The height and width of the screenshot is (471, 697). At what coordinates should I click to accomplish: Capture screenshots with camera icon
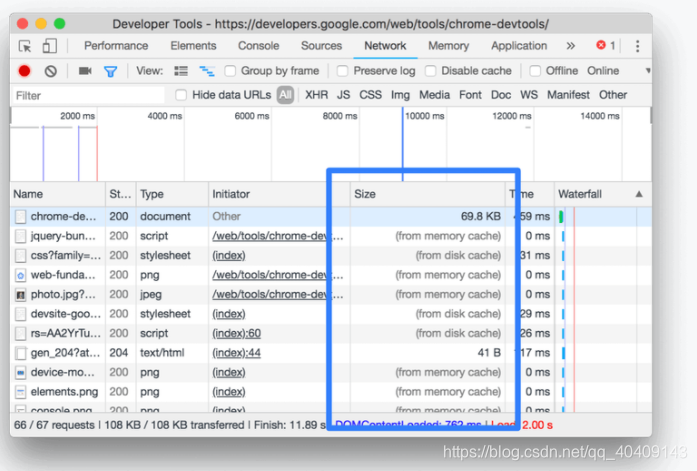[85, 71]
